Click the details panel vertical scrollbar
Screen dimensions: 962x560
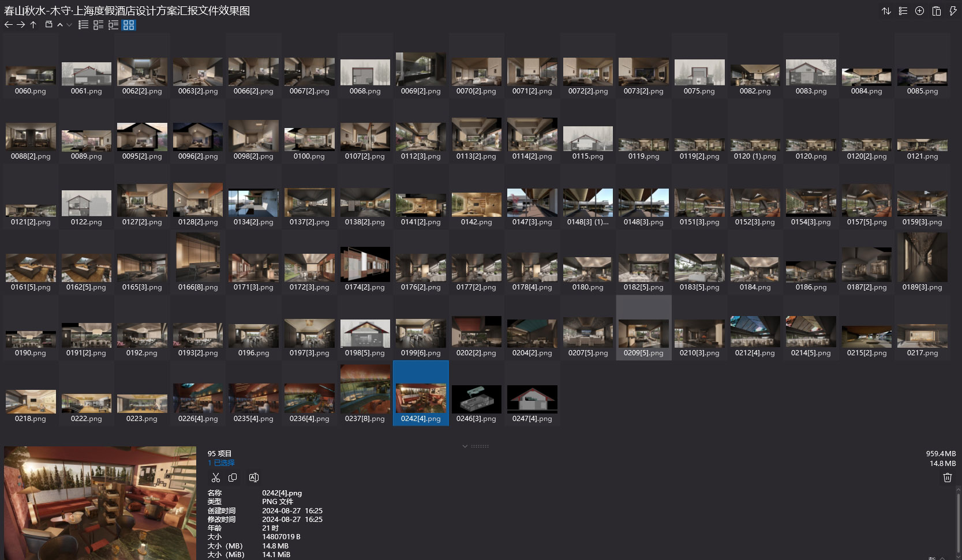(x=959, y=519)
